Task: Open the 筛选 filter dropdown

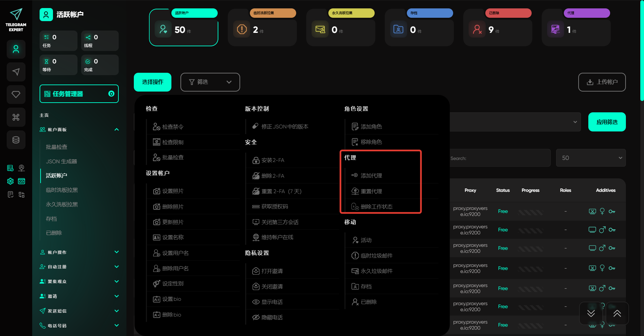Action: tap(210, 82)
